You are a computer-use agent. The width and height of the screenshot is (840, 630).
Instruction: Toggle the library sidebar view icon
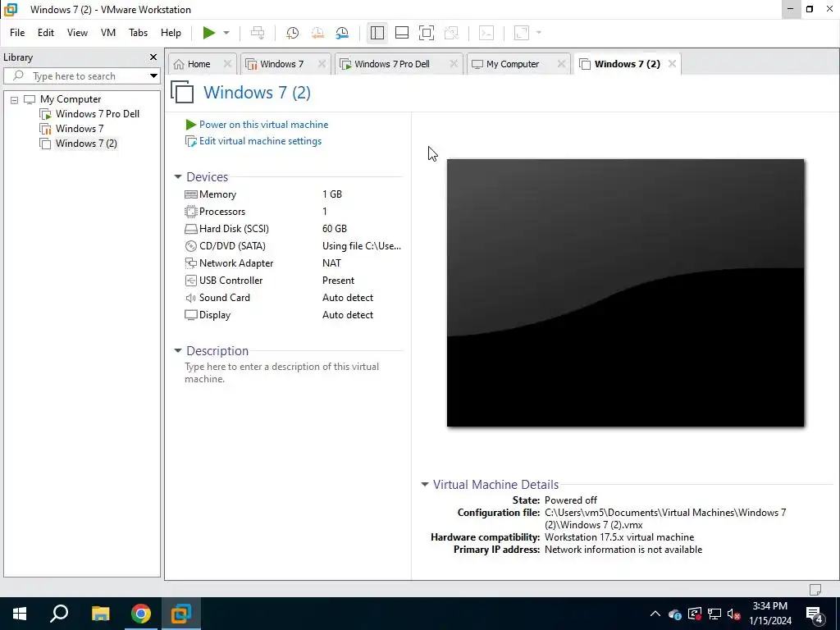tap(377, 33)
